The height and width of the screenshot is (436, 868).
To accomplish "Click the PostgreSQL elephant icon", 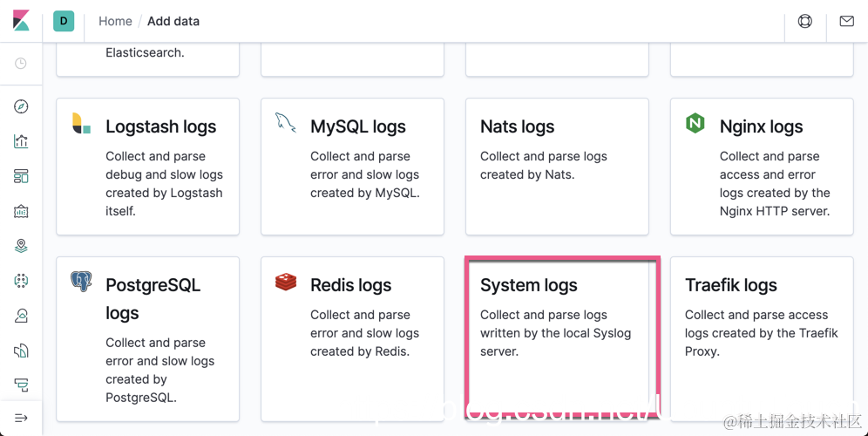I will [x=81, y=282].
